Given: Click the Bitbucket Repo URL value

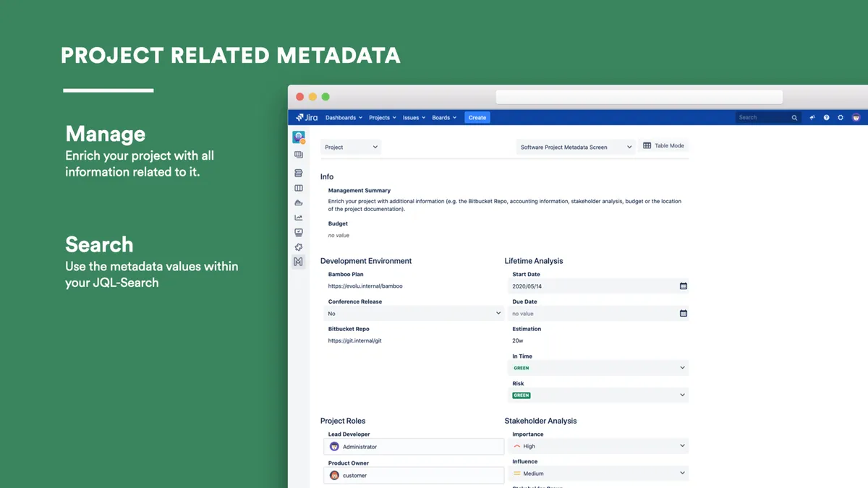Looking at the screenshot, I should pyautogui.click(x=354, y=341).
